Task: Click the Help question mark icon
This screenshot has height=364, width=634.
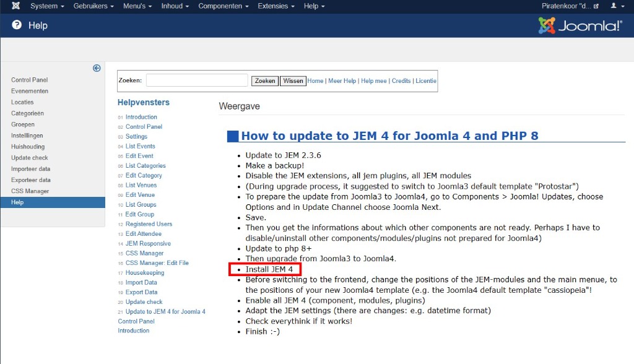Action: (x=17, y=25)
